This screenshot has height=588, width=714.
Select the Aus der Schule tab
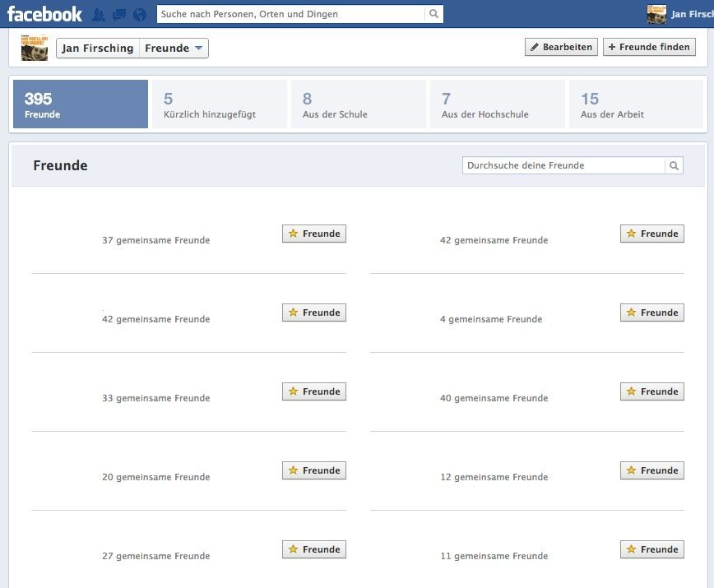coord(359,104)
